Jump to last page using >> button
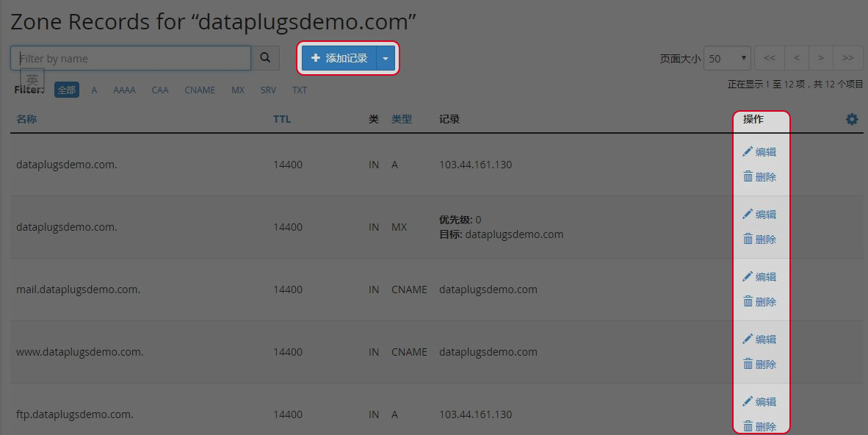The width and height of the screenshot is (868, 435). pyautogui.click(x=848, y=57)
